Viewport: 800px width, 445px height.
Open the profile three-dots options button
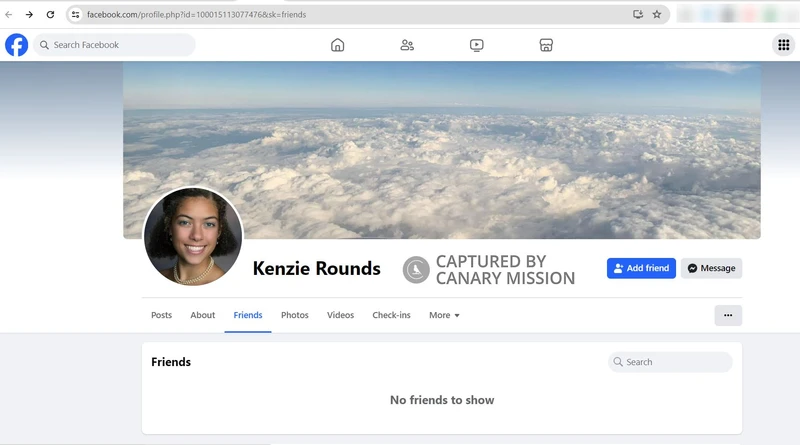728,315
